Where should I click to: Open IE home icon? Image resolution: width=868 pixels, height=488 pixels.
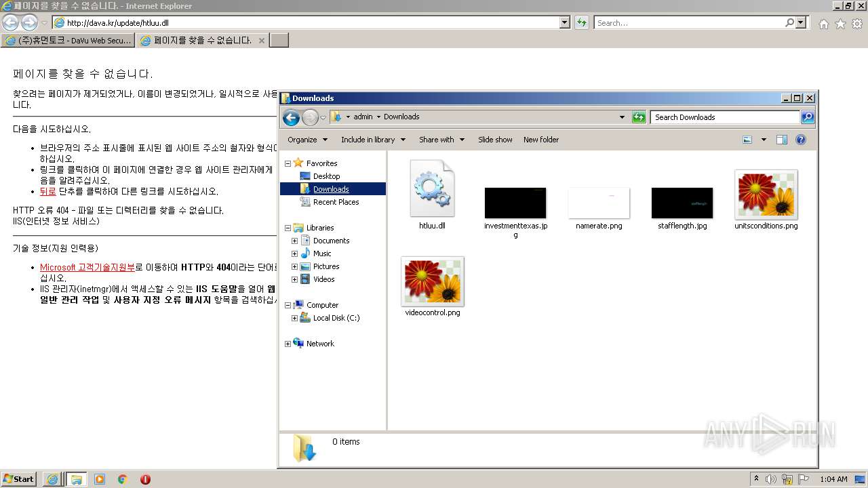point(823,24)
